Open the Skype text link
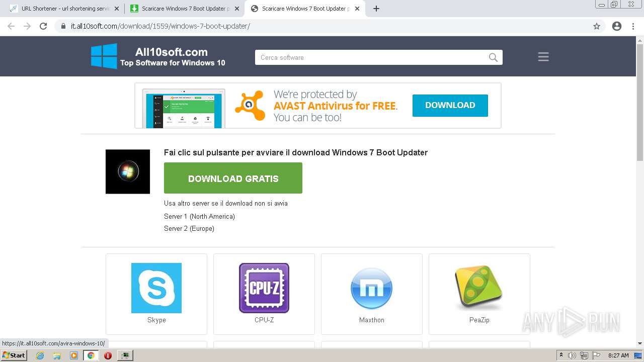Image resolution: width=644 pixels, height=362 pixels. [x=156, y=320]
